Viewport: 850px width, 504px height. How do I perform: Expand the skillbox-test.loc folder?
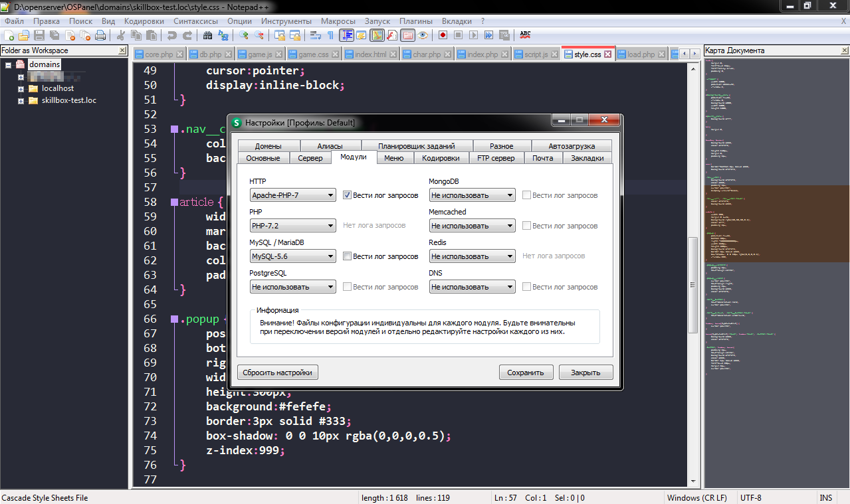[x=21, y=101]
